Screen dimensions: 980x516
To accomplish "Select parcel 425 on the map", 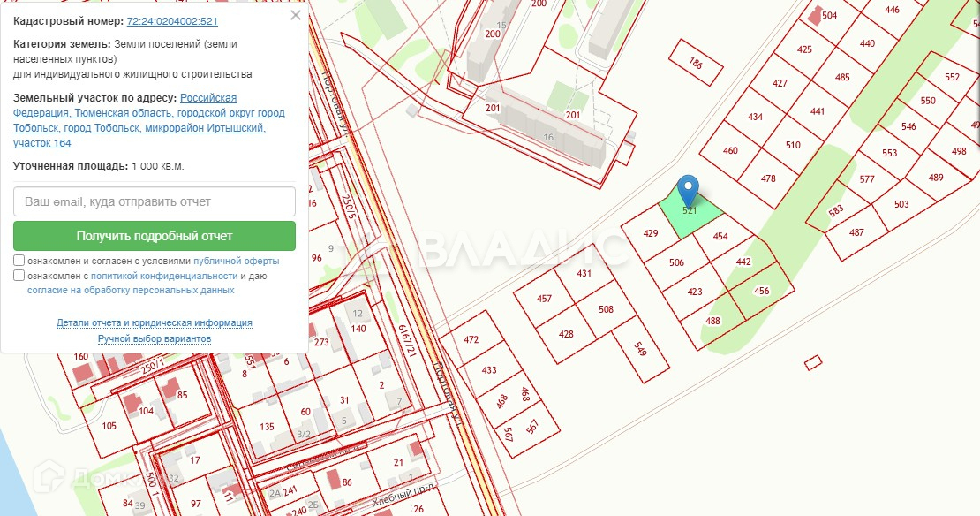I will click(804, 49).
